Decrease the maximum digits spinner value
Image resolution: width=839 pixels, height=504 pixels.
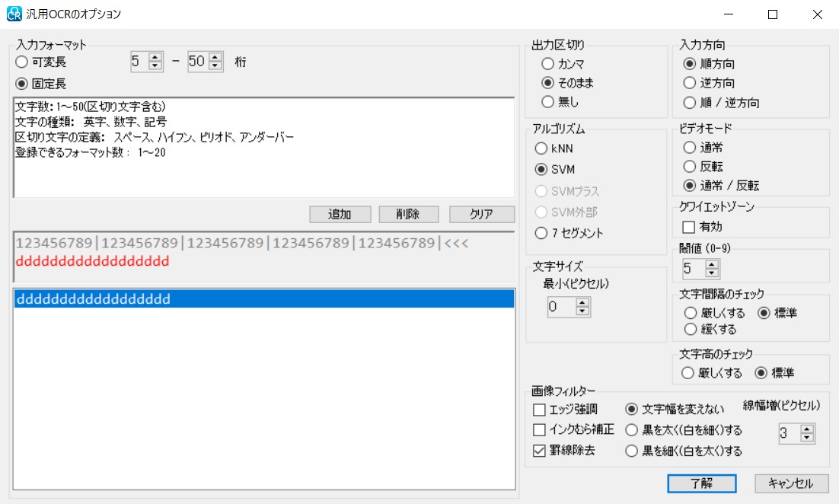[x=215, y=66]
